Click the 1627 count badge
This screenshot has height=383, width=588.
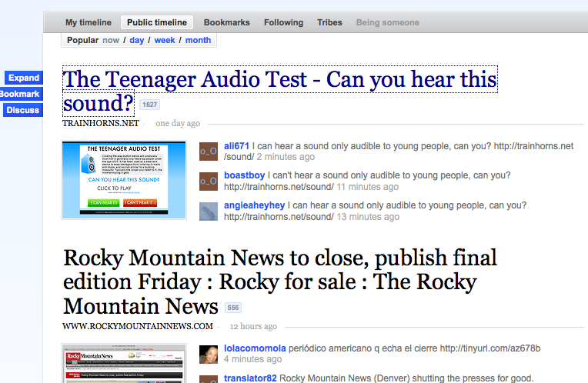click(x=149, y=105)
